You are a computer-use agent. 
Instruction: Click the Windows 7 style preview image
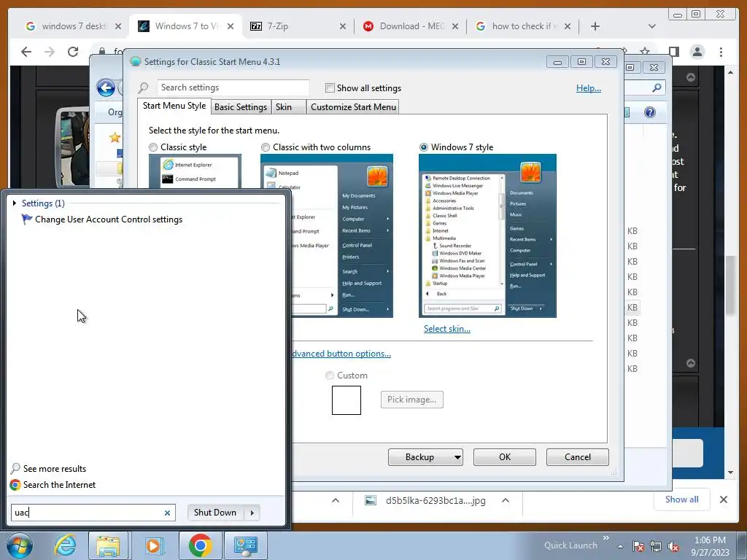[x=487, y=236]
